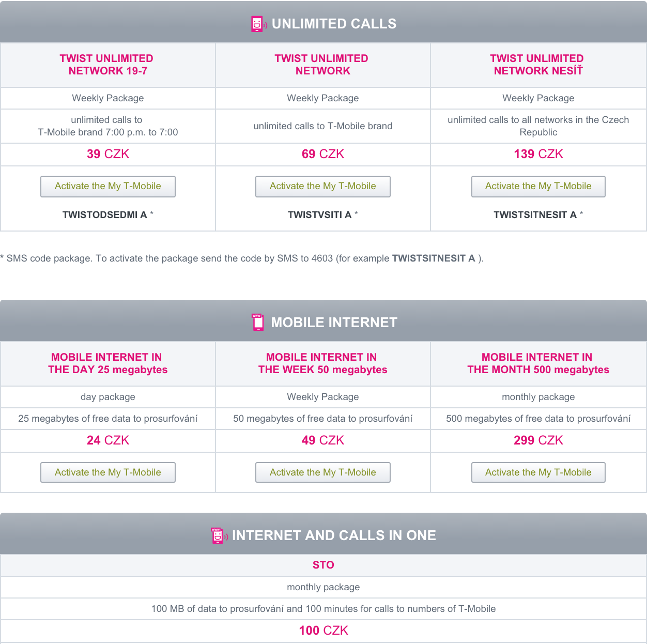Open MOBILE INTERNET IN THE MONTH 500 megabytes title
The width and height of the screenshot is (647, 644).
538,363
